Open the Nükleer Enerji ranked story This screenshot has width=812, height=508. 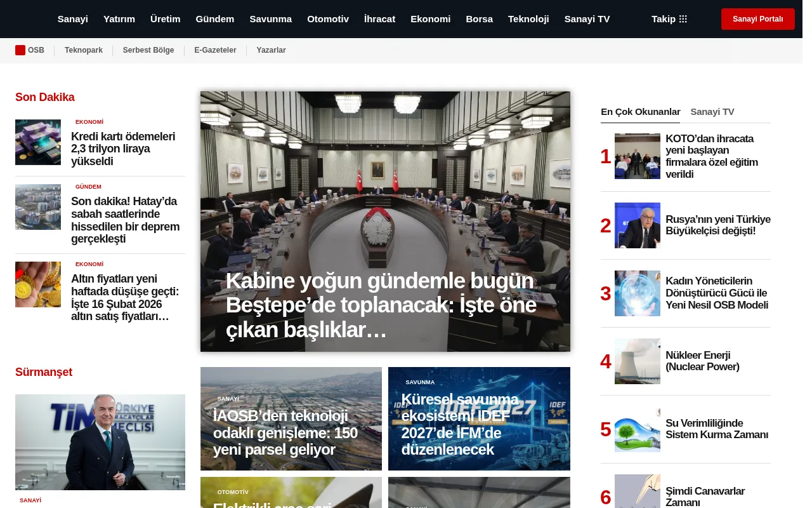pos(702,361)
